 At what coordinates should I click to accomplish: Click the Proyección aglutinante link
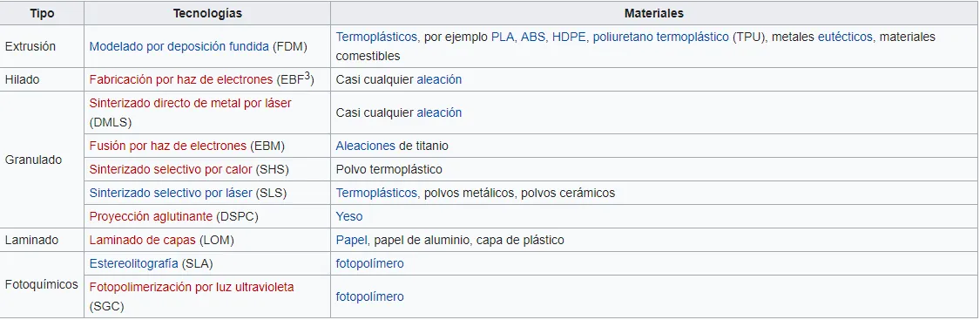[x=152, y=217]
